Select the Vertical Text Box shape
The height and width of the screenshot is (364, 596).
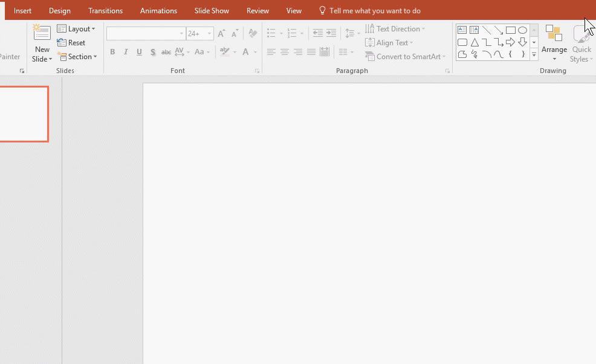pyautogui.click(x=474, y=30)
